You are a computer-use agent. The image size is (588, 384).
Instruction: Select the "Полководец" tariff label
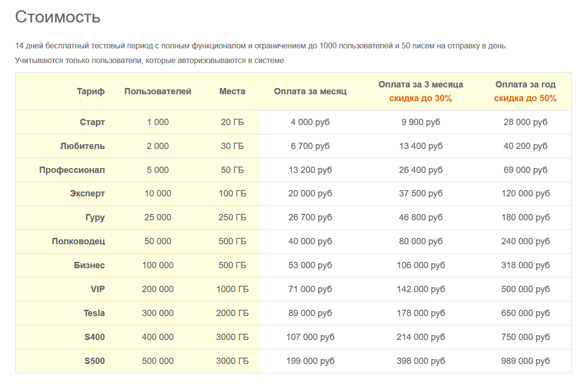78,241
